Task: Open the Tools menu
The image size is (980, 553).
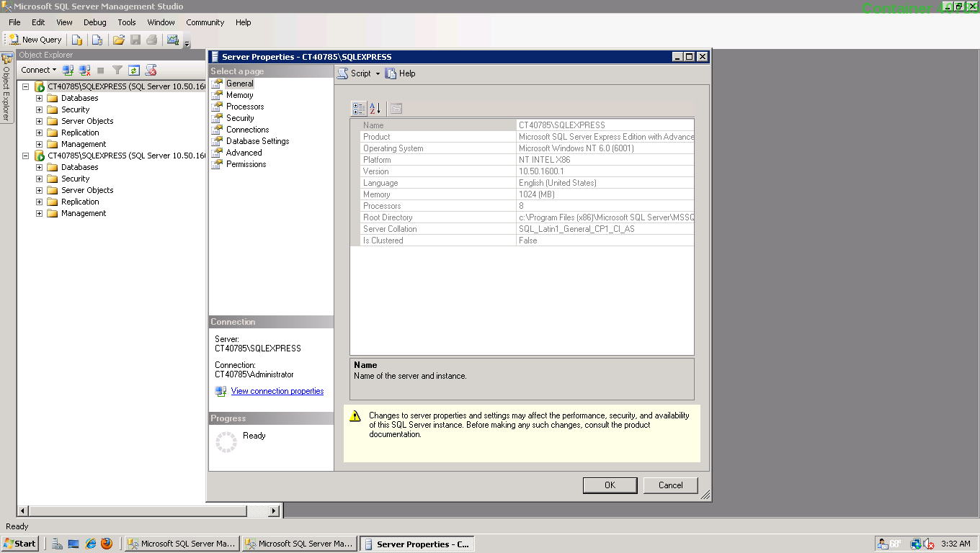Action: pos(127,22)
